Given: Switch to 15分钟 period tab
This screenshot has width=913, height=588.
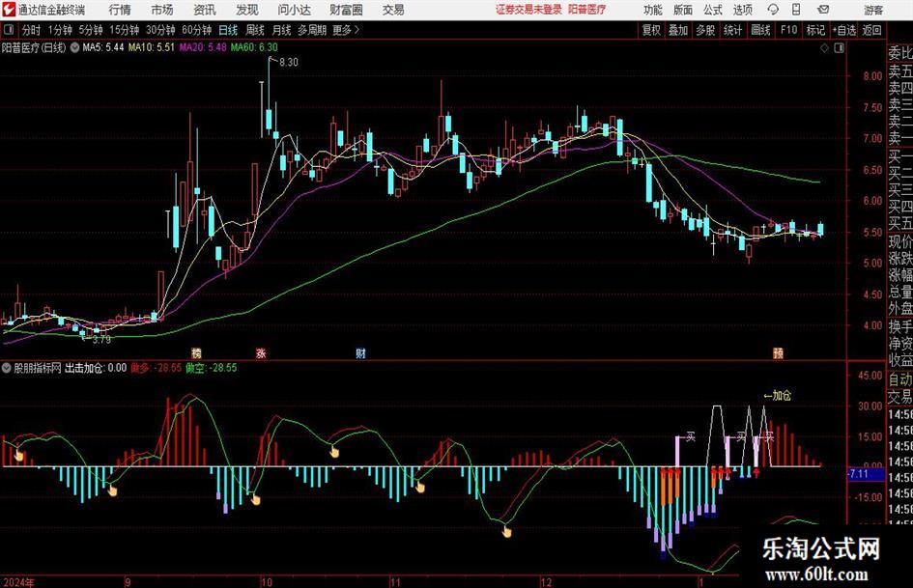Looking at the screenshot, I should 125,30.
